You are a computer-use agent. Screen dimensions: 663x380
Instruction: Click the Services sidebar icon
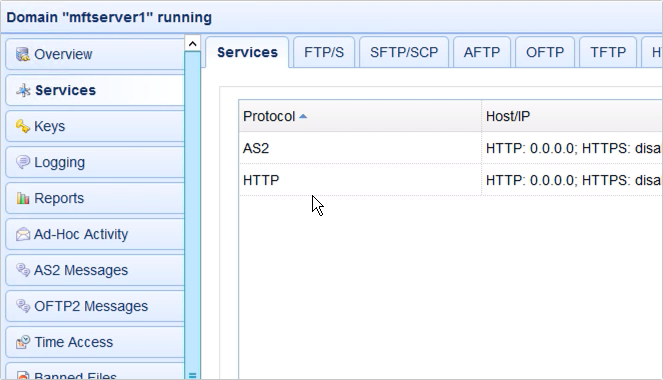coord(23,90)
